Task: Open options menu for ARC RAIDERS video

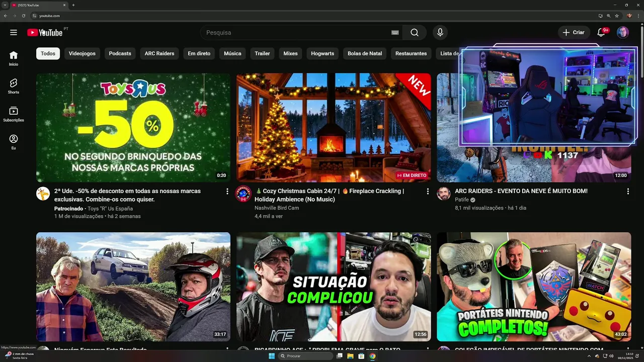Action: [628, 191]
